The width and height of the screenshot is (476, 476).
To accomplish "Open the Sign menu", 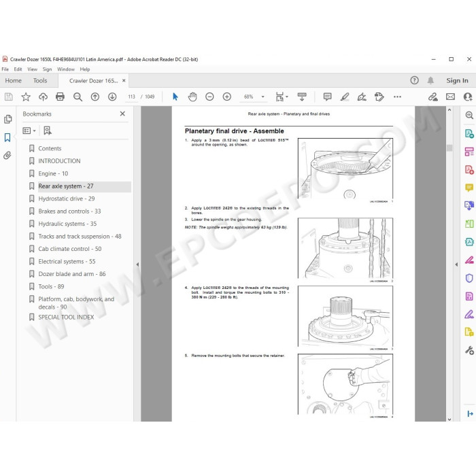I will [47, 69].
